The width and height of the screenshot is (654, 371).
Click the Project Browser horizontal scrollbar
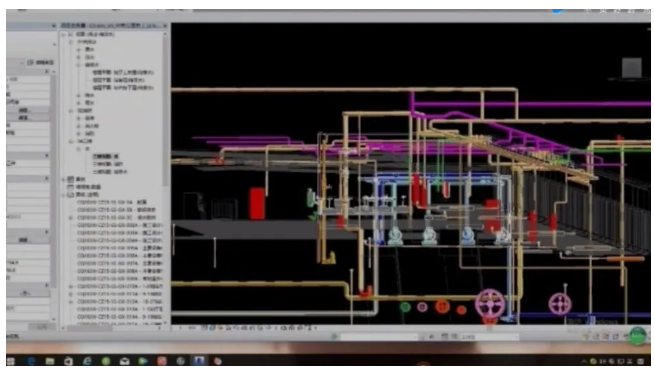click(x=90, y=328)
